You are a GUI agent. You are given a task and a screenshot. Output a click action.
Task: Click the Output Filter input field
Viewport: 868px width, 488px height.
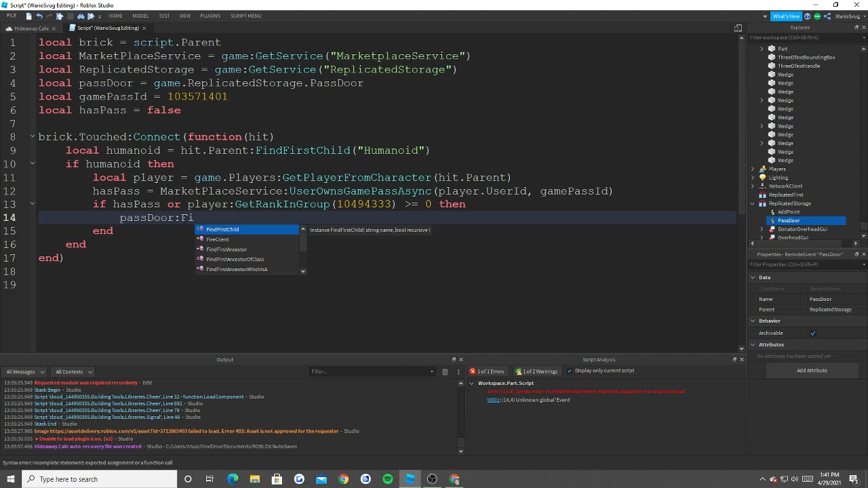372,371
